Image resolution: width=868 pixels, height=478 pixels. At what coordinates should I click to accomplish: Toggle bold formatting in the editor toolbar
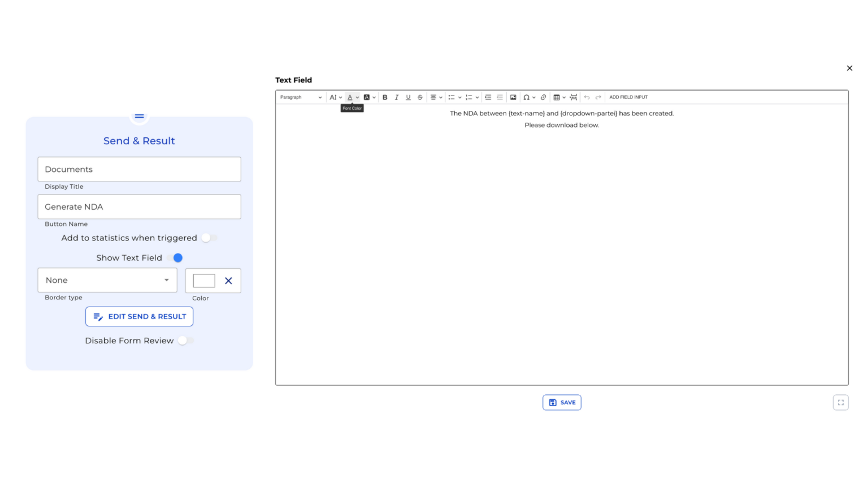coord(385,97)
